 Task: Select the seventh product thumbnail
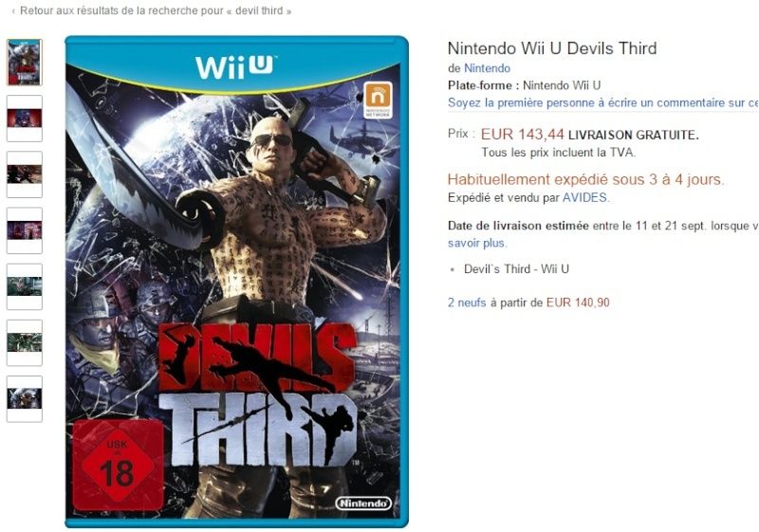pos(25,399)
